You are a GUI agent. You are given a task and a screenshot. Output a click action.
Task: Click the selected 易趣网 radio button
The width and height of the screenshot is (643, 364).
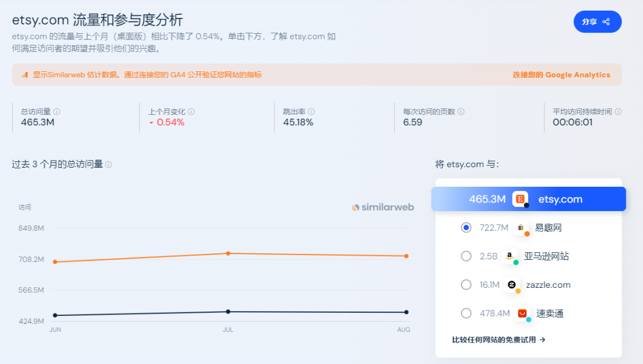[x=466, y=227]
